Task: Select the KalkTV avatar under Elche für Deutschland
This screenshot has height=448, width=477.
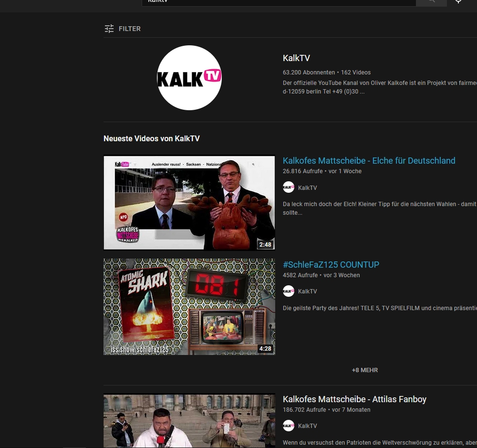Action: 289,187
